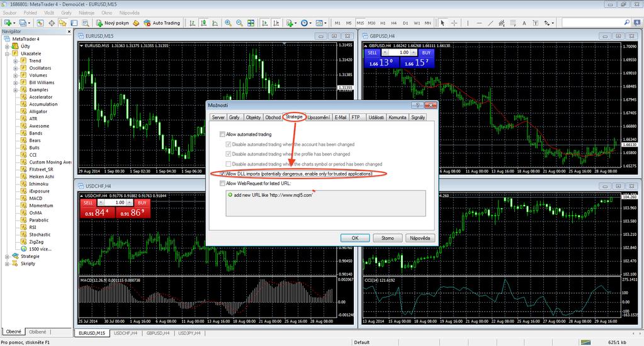Enable Allow automated trading checkbox
Screen dimensions: 644x346
[222, 134]
